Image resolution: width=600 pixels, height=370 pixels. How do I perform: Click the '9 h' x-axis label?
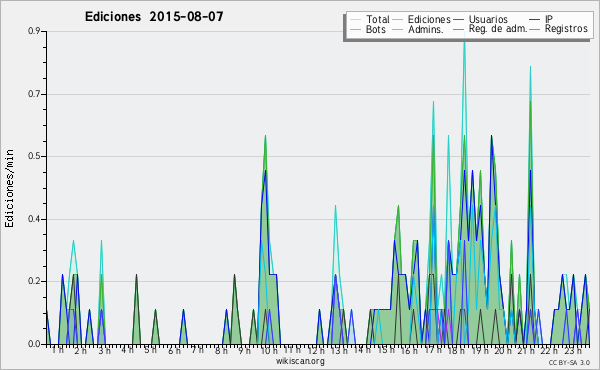(244, 350)
